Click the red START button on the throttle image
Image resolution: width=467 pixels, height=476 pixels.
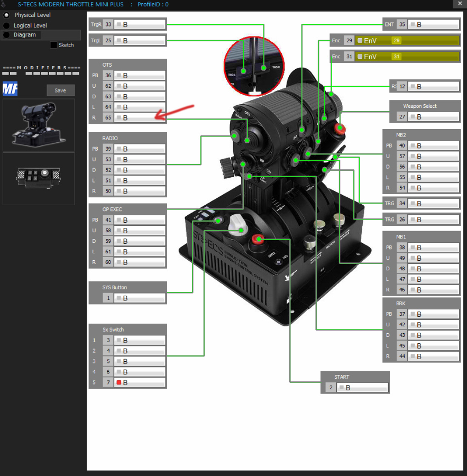coord(259,240)
